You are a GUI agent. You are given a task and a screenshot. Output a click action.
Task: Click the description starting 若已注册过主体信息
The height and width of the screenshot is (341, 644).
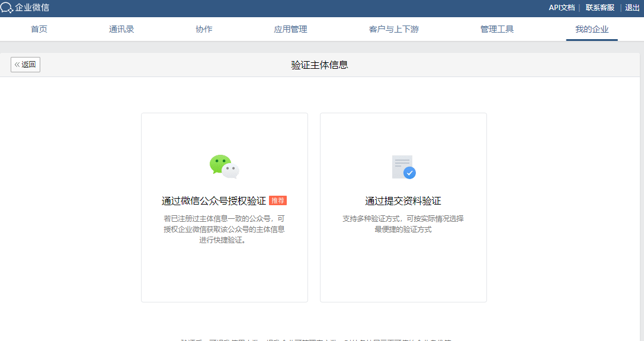click(225, 229)
